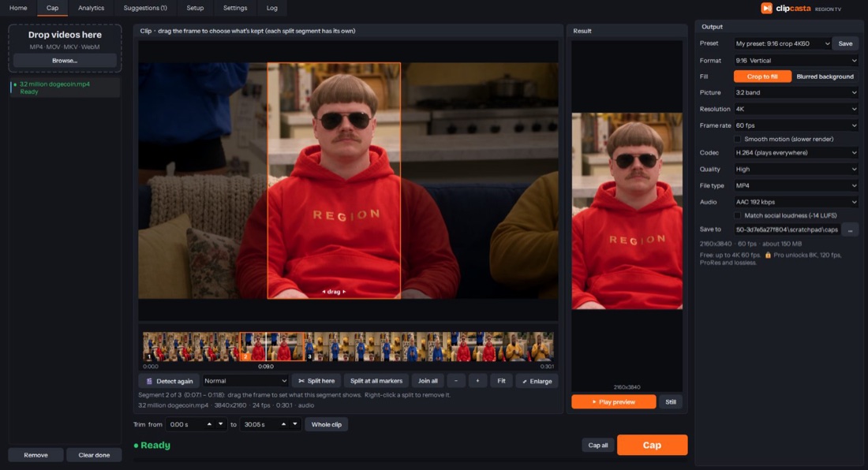The width and height of the screenshot is (868, 470).
Task: Click the Ready status text
Action: coord(152,445)
